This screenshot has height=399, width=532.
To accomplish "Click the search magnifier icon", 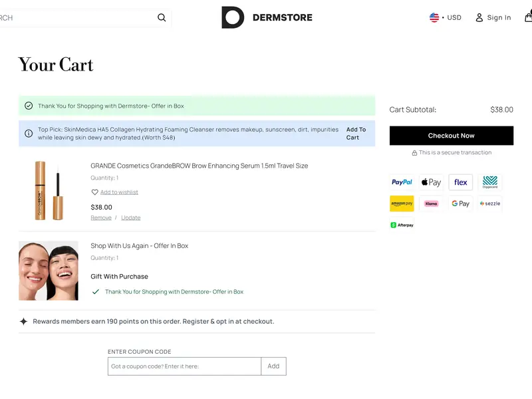I will tap(162, 18).
